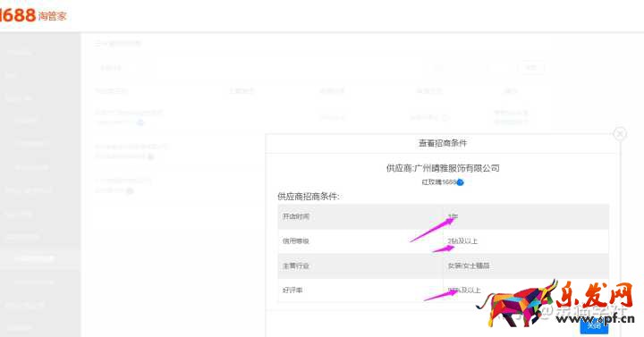Click the contact icon in the second supplier row

pyautogui.click(x=150, y=156)
